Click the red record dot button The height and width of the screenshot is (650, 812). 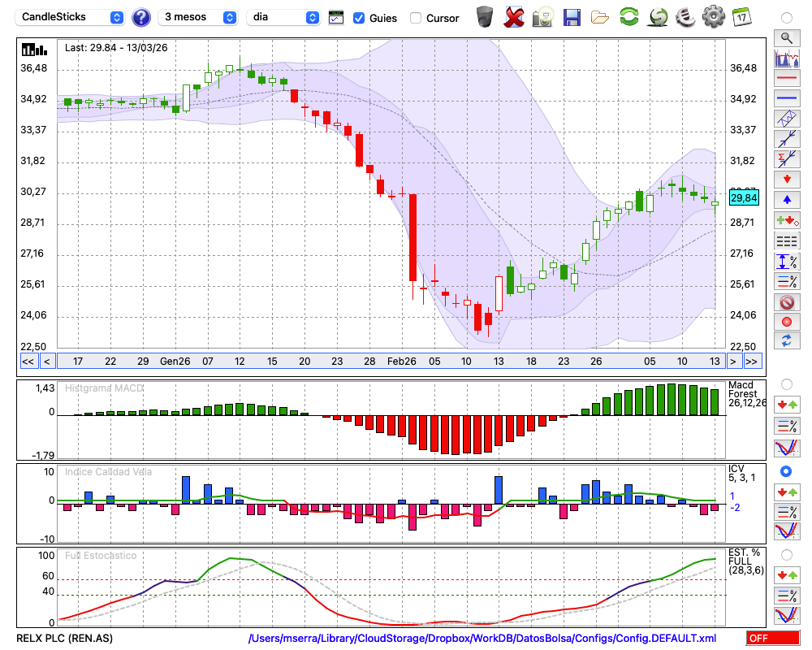(x=787, y=322)
